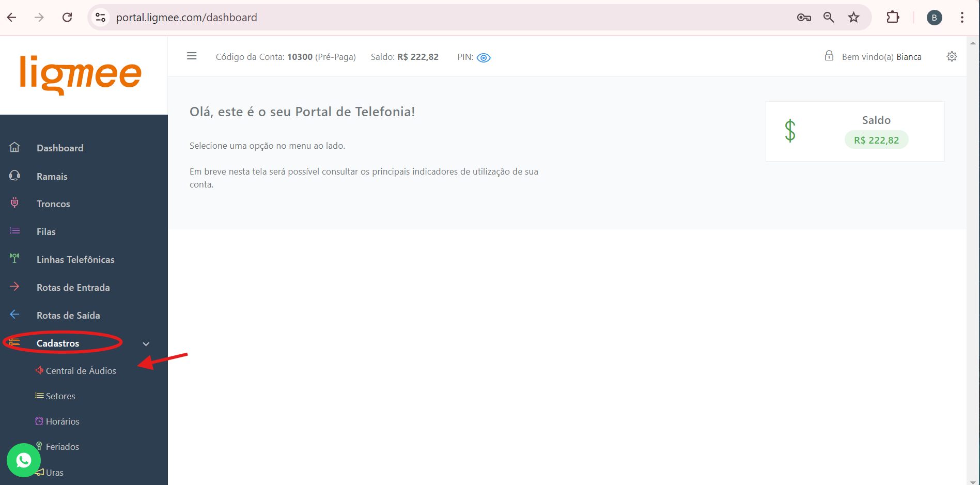Screen dimensions: 980x485
Task: Open Linhas Telefônicas menu item
Action: (x=75, y=260)
